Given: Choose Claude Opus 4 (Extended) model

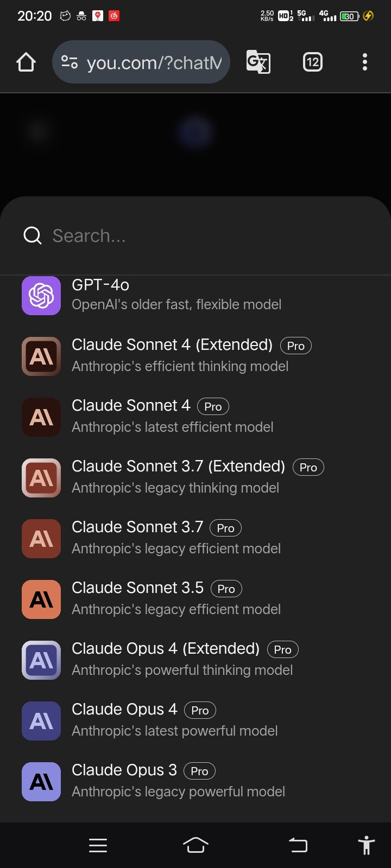Looking at the screenshot, I should [195, 660].
